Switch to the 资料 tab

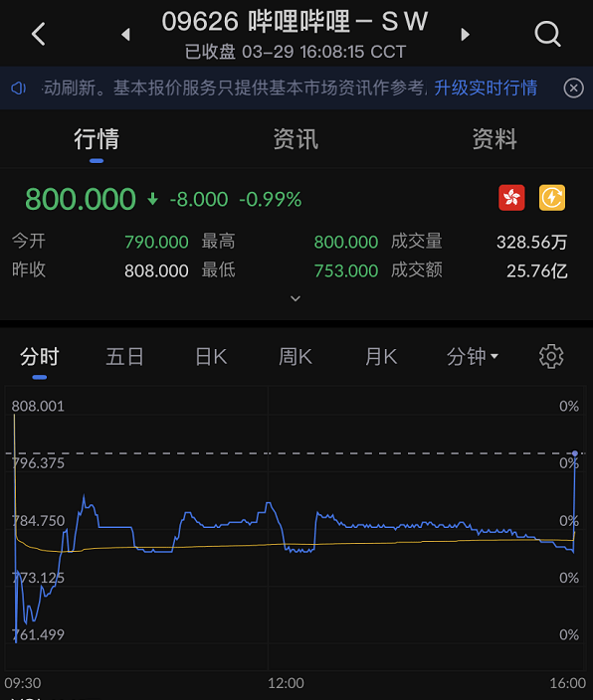click(494, 139)
